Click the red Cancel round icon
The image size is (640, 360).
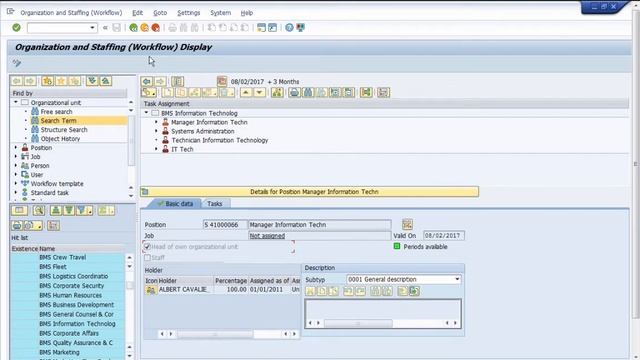tap(156, 27)
